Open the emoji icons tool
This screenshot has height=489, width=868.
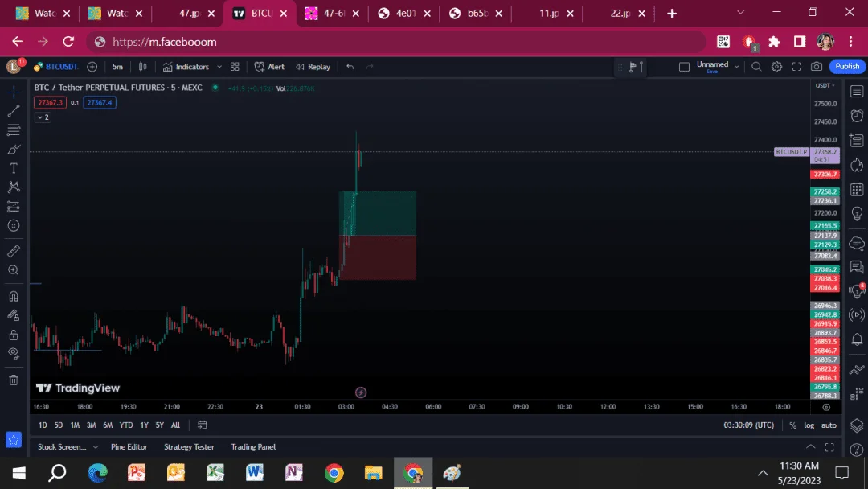pyautogui.click(x=14, y=225)
